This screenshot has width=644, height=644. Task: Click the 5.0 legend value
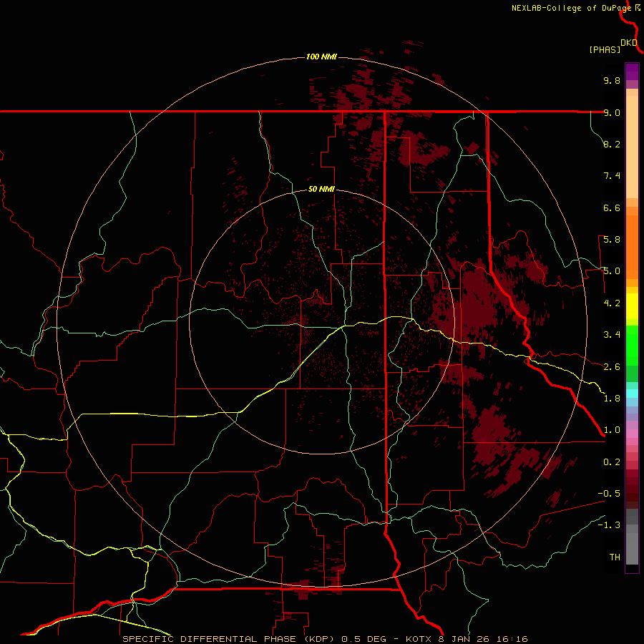612,271
